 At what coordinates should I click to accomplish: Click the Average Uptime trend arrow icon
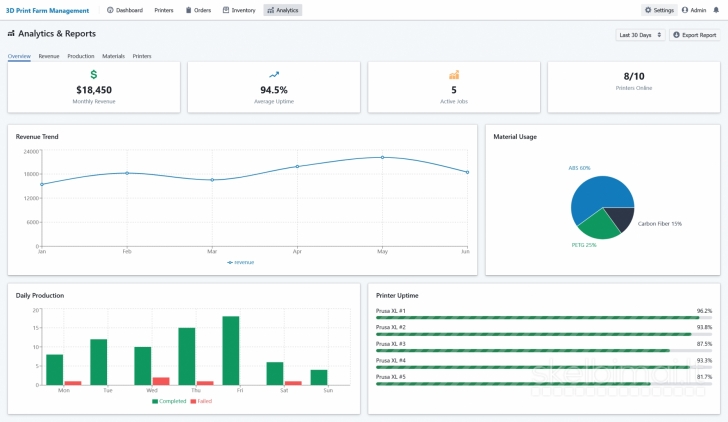pyautogui.click(x=274, y=74)
